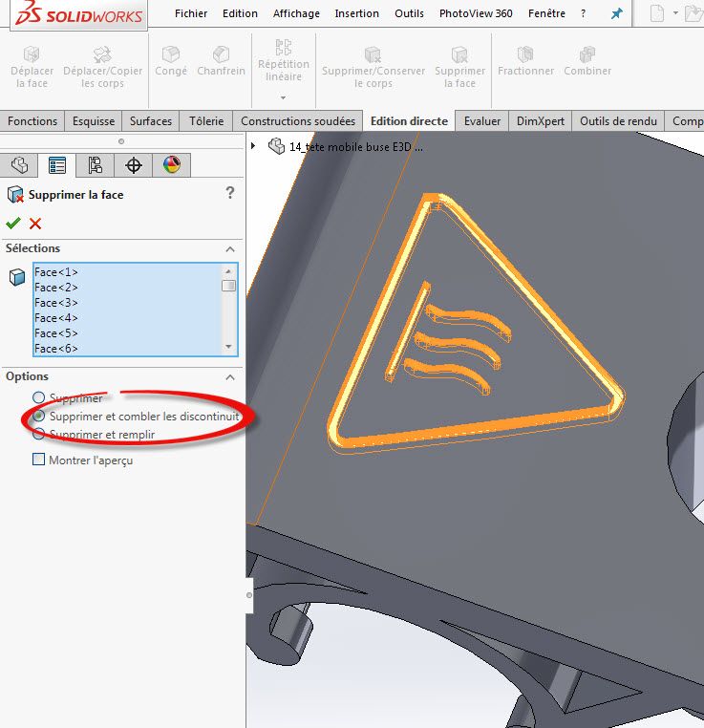Screen dimensions: 704x728
Task: Open the DisplayManager color sphere tab
Action: click(x=172, y=165)
